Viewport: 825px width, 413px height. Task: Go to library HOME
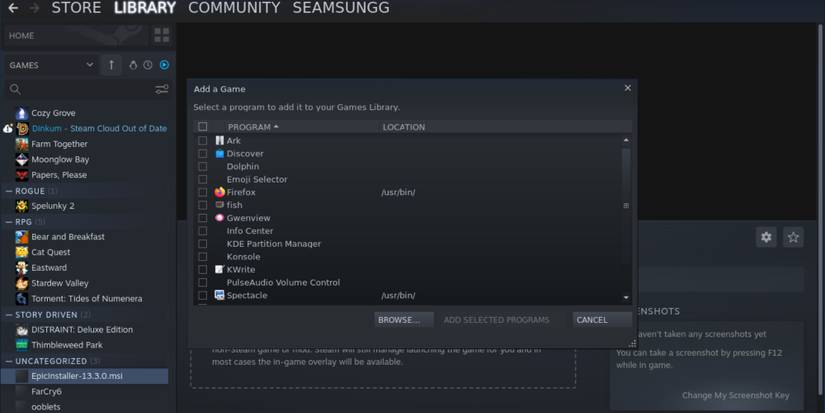(x=22, y=35)
